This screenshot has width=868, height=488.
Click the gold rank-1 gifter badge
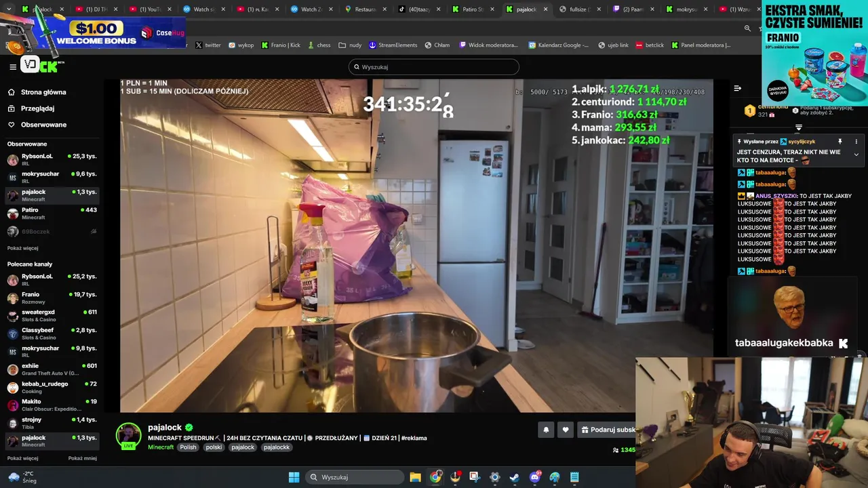[x=749, y=110]
